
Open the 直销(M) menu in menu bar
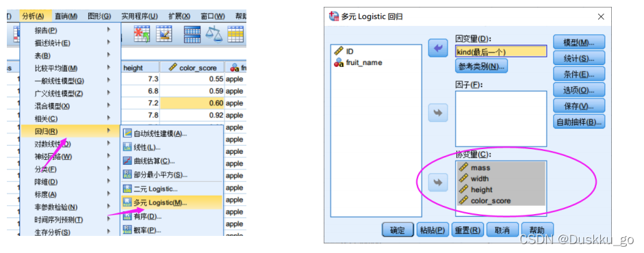[66, 16]
